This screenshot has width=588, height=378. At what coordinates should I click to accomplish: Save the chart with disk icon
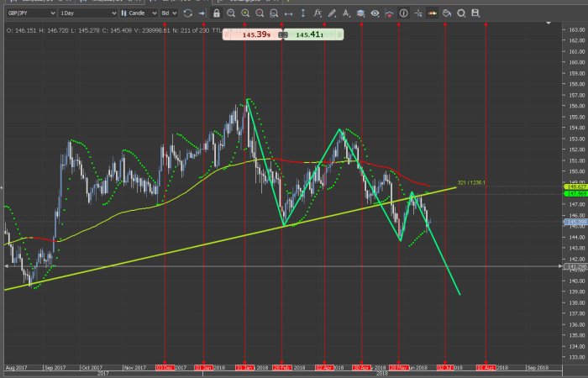(475, 13)
